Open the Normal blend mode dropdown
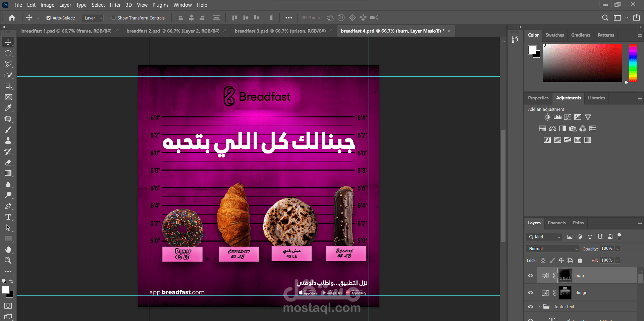Image resolution: width=644 pixels, height=321 pixels. click(553, 249)
